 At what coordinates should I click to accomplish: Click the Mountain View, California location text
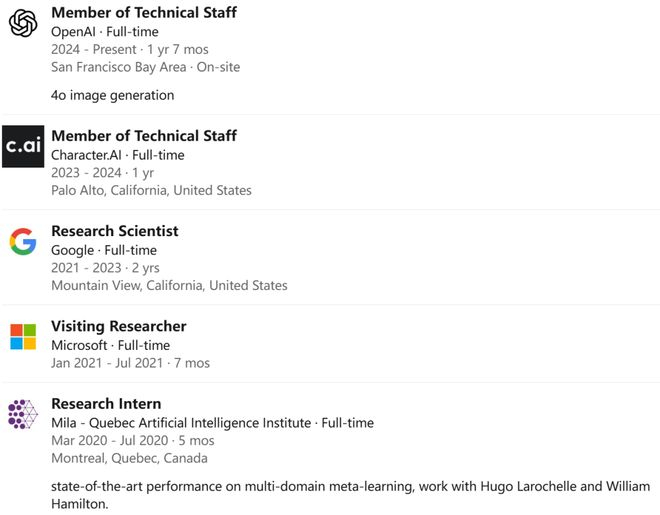coord(169,285)
